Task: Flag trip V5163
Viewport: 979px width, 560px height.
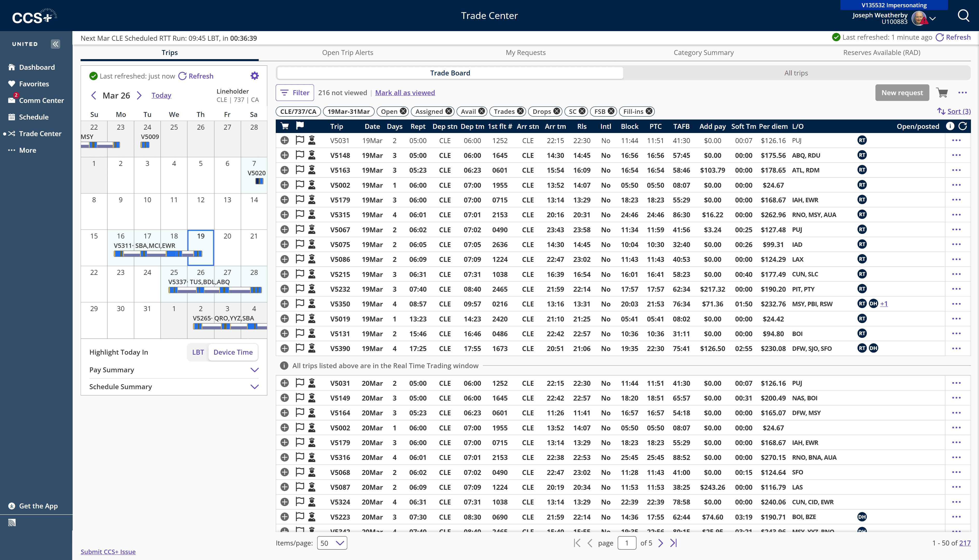Action: 300,170
